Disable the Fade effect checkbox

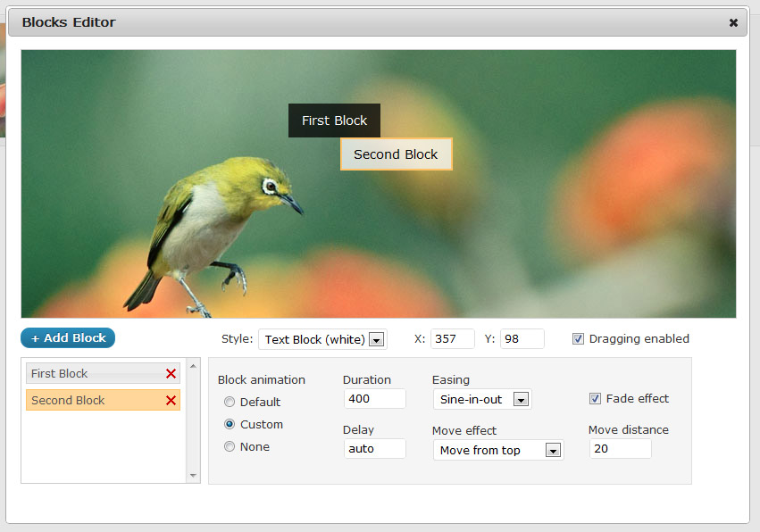point(595,399)
